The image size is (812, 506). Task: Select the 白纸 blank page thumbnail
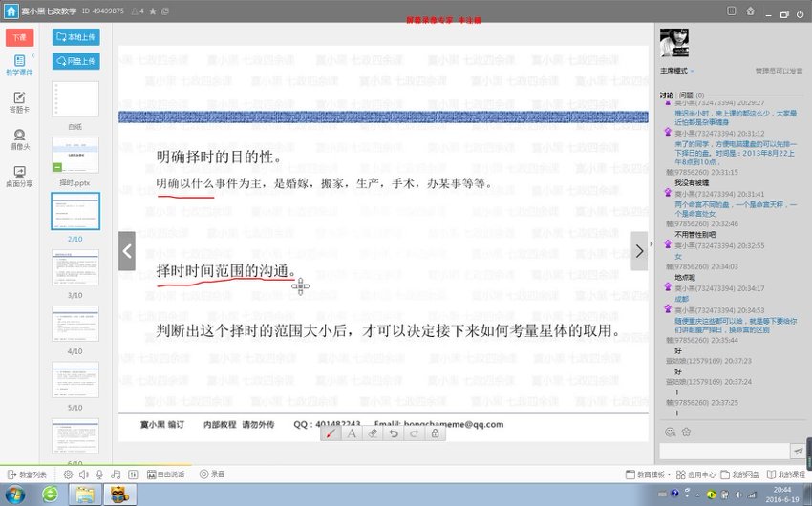[75, 99]
